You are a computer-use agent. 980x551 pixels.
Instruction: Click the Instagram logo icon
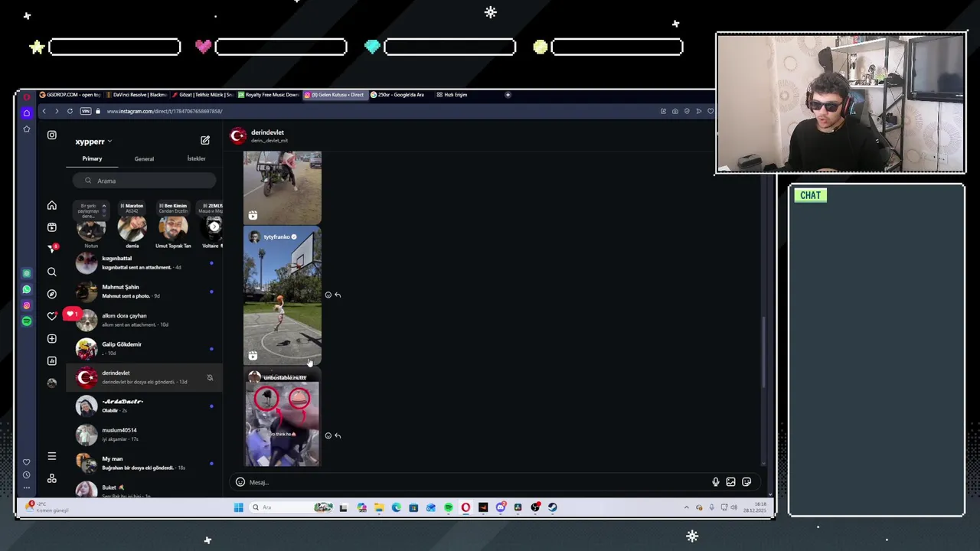52,135
